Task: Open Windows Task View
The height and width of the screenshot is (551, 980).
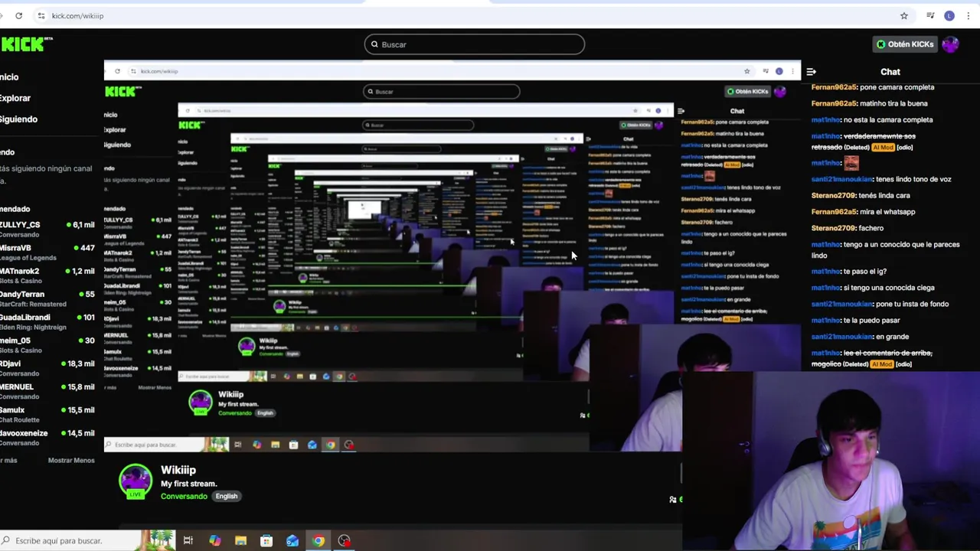Action: click(188, 541)
